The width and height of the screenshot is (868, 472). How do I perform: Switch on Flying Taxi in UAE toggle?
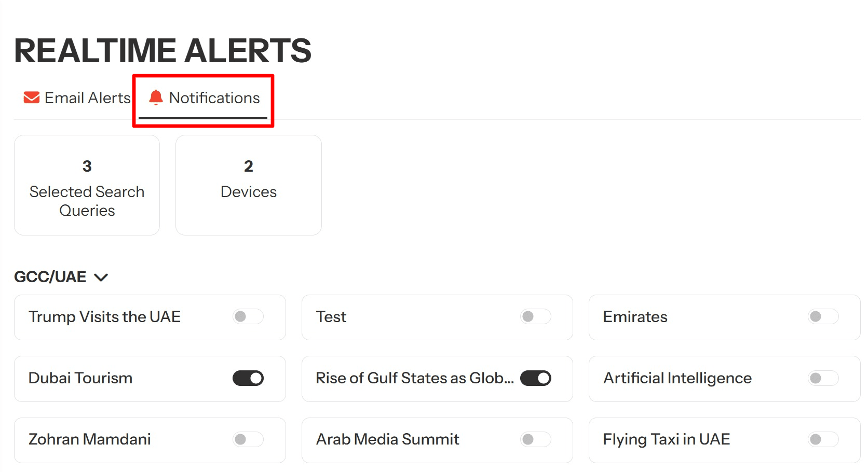[x=823, y=439]
